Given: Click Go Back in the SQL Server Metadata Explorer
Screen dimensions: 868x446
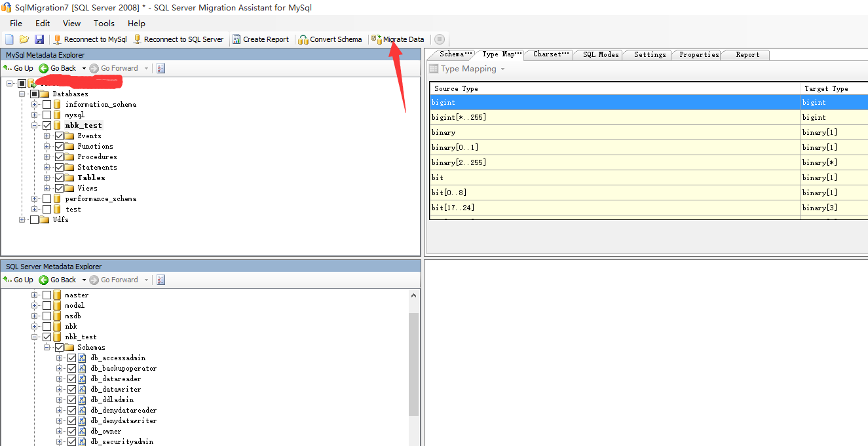Looking at the screenshot, I should (60, 280).
